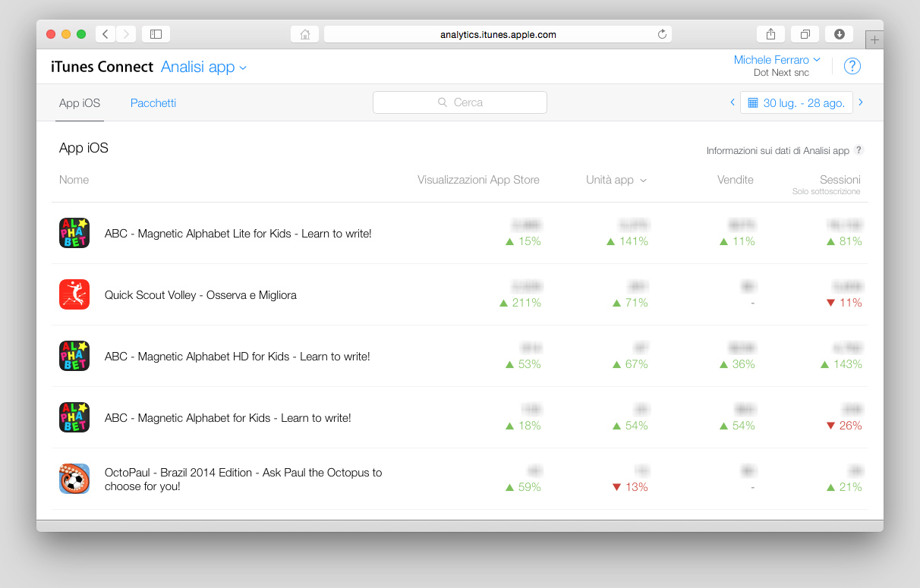Reload the page with the refresh icon
Viewport: 920px width, 588px height.
(x=662, y=34)
